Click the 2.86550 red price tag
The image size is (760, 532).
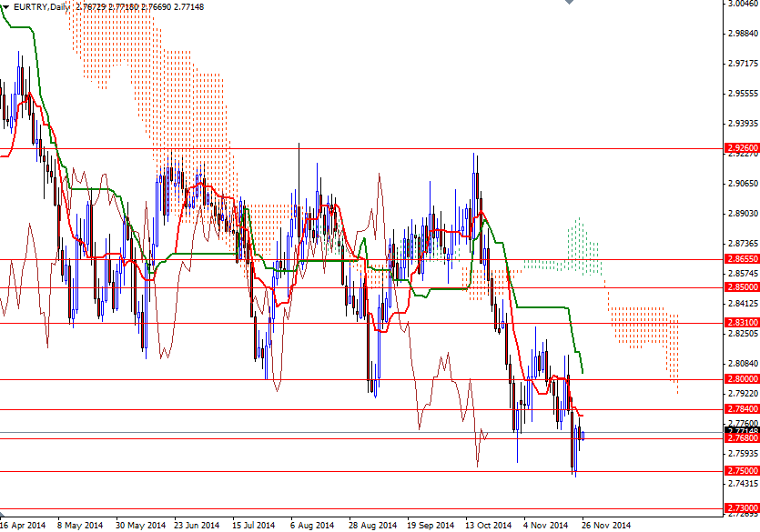click(742, 259)
